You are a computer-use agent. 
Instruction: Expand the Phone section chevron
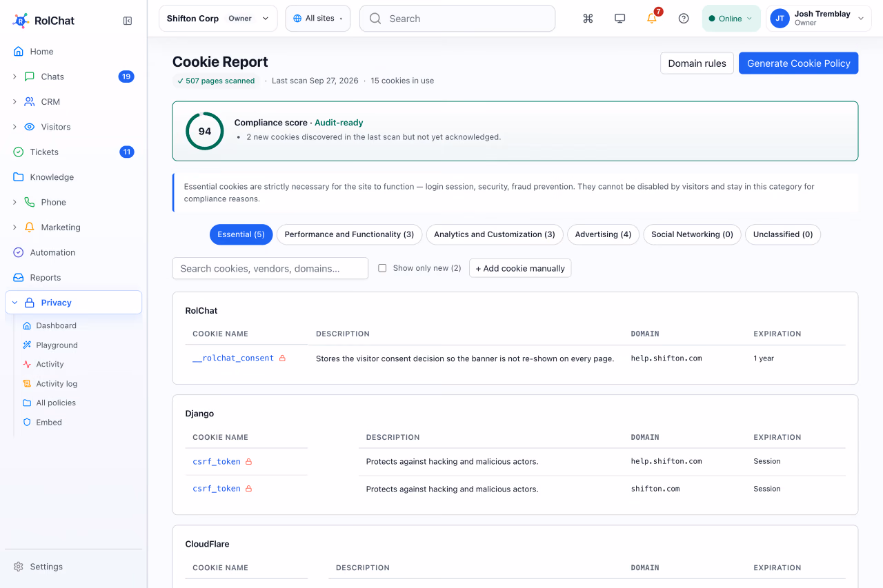pyautogui.click(x=14, y=203)
